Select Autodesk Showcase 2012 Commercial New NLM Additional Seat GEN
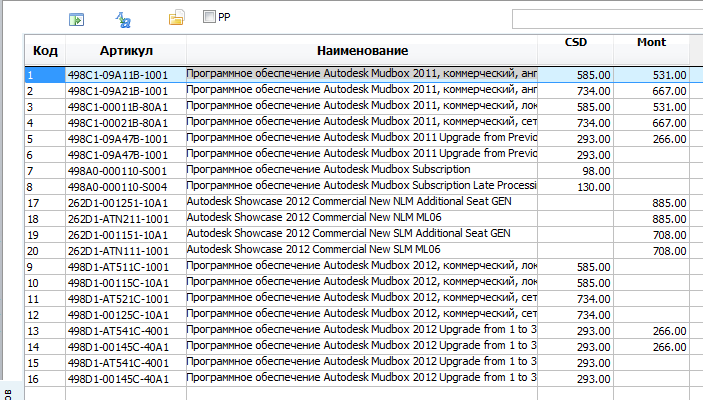Screen dimensions: 703x400 point(349,201)
